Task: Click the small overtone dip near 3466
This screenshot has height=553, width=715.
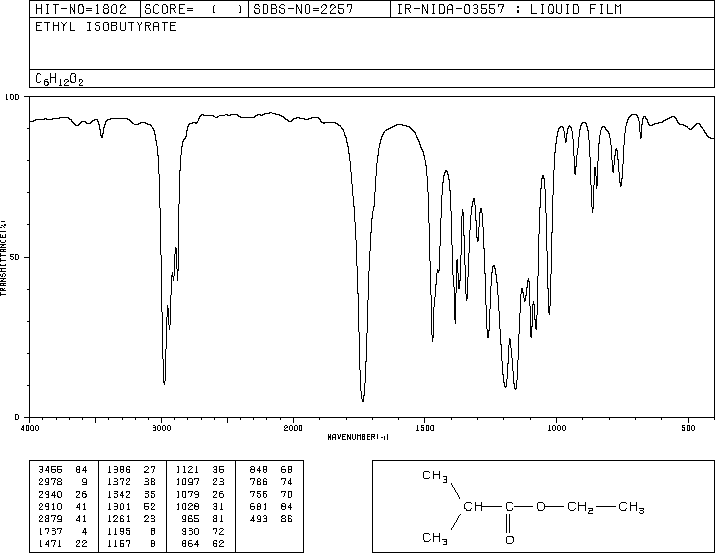Action: tap(102, 137)
